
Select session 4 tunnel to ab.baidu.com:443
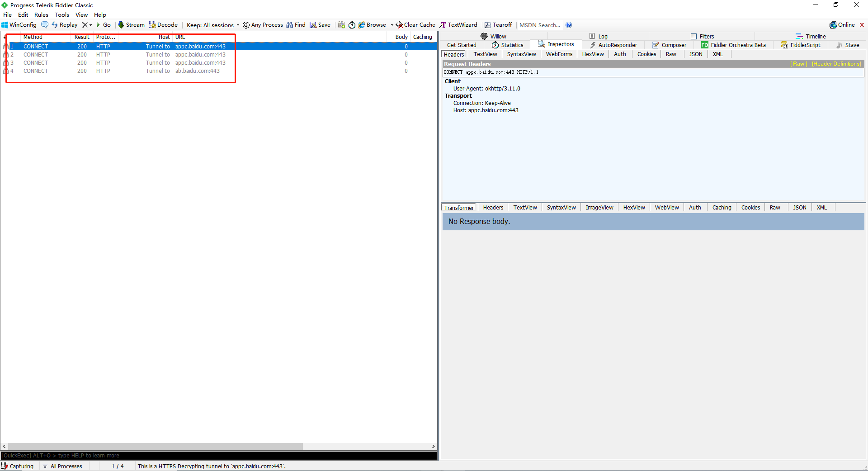click(x=219, y=71)
